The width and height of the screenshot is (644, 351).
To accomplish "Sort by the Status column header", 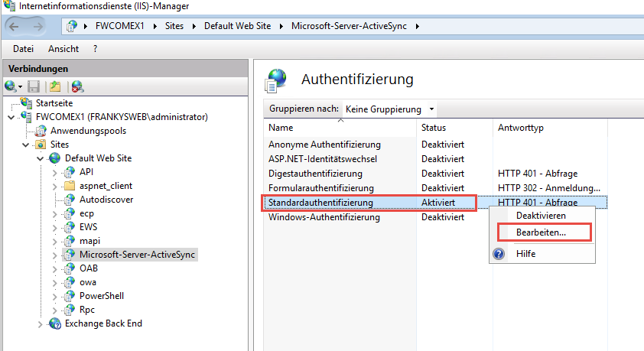I will (434, 128).
